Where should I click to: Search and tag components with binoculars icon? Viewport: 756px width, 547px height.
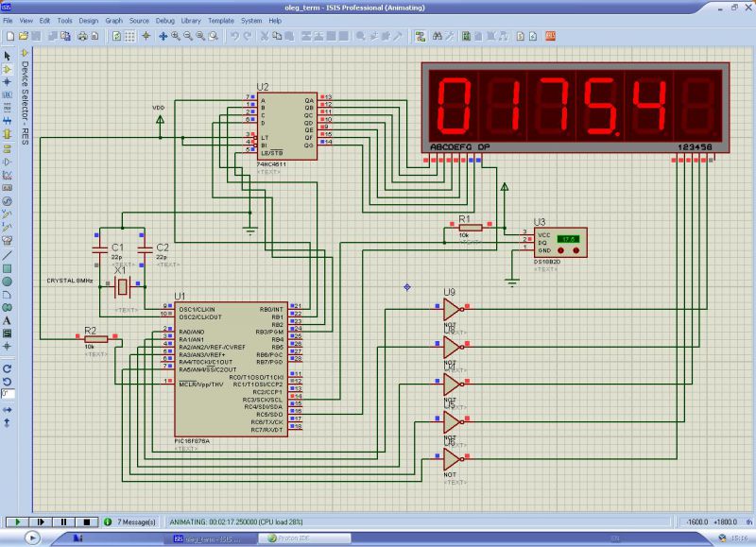[438, 36]
